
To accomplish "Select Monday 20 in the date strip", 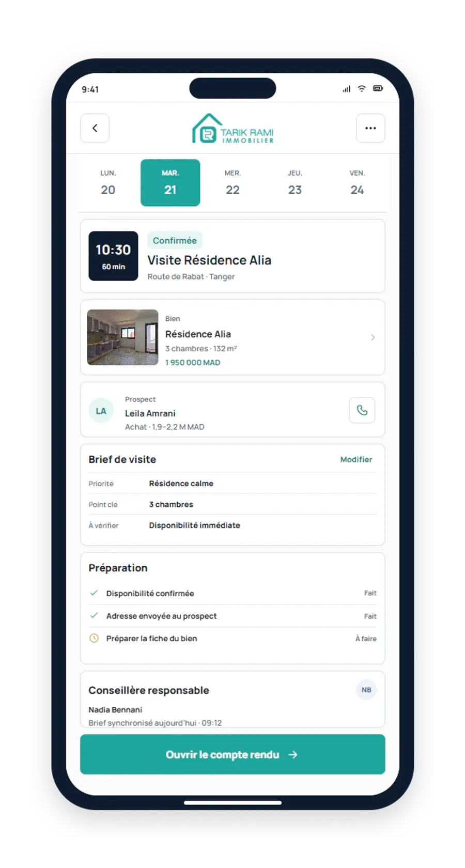I will coord(108,183).
